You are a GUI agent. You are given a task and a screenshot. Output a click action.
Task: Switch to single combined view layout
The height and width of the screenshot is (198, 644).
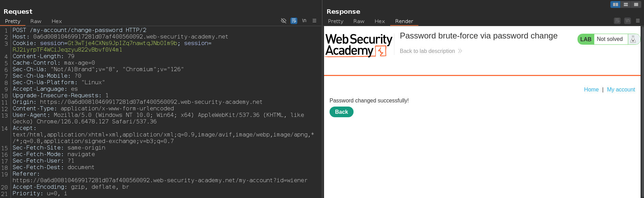636,4
